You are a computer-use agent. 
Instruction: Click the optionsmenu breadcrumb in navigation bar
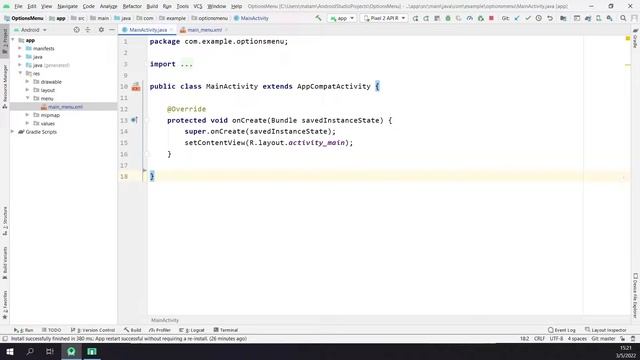210,18
